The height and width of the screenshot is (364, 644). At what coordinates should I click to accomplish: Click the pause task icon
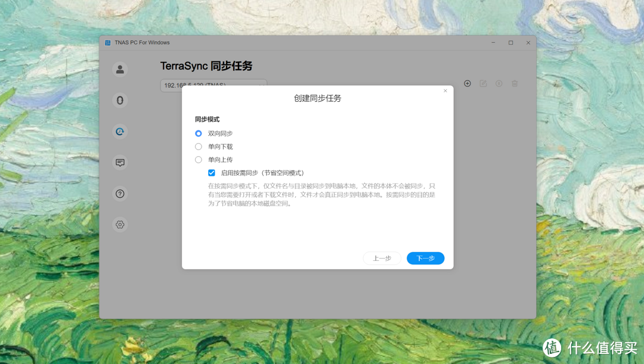[x=499, y=83]
